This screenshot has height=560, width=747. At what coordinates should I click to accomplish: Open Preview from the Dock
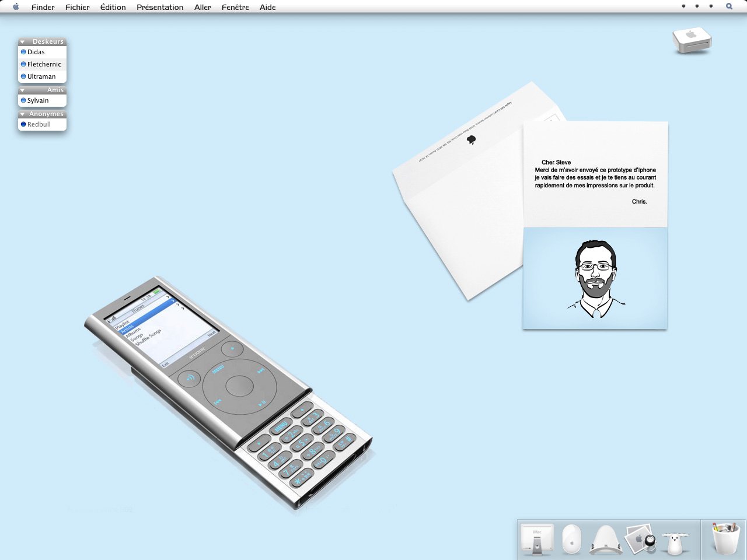pyautogui.click(x=640, y=539)
